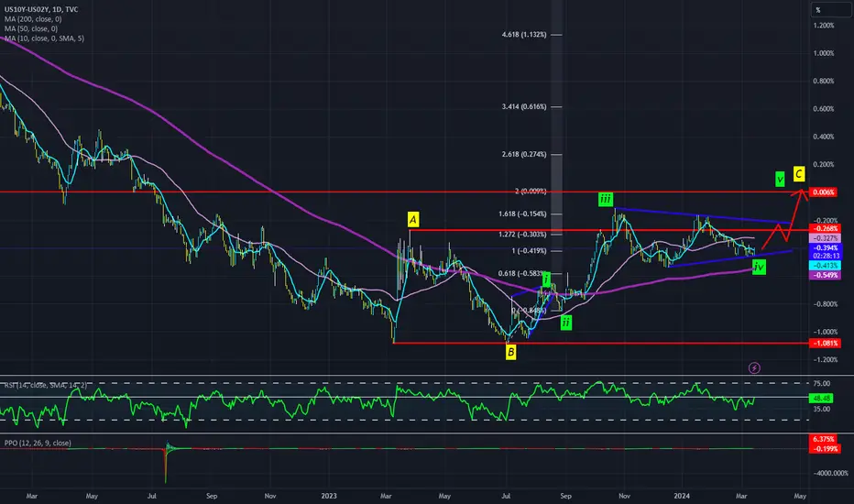Click Fibonacci level 0.618 (-0.583%)
The height and width of the screenshot is (504, 854).
[x=522, y=273]
